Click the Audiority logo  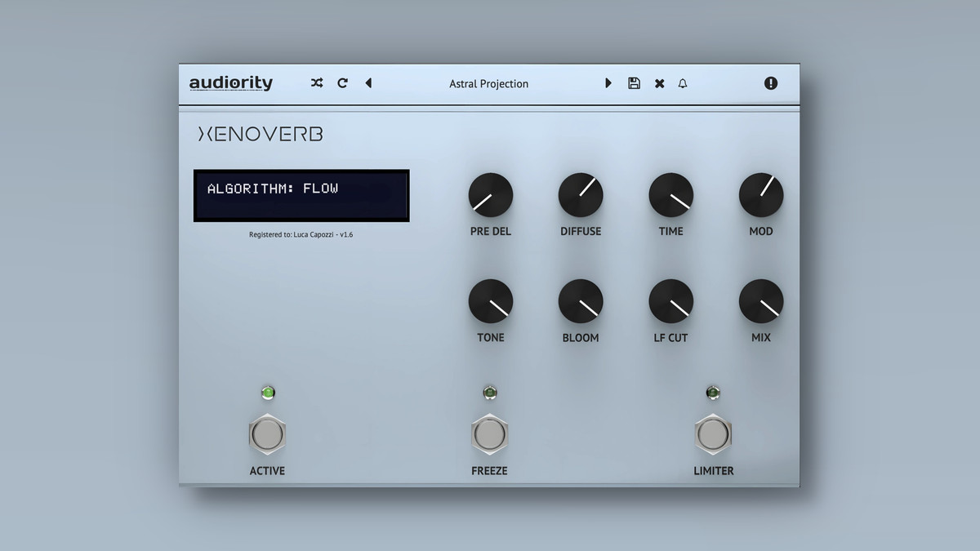(x=231, y=83)
